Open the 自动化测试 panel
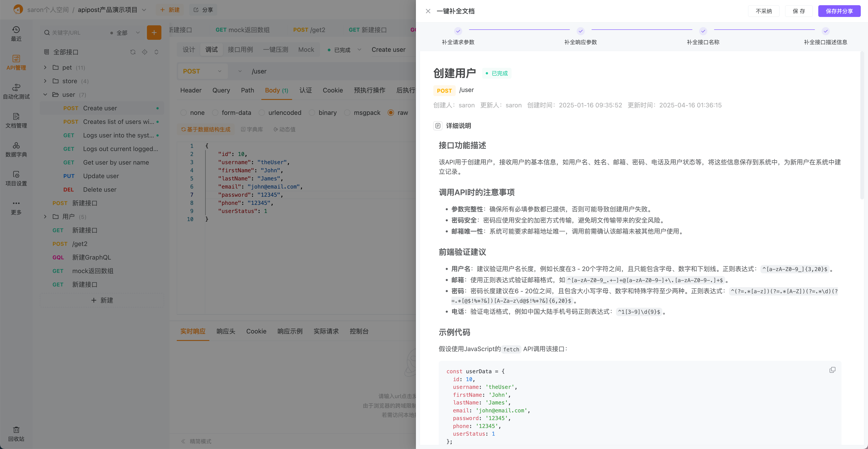868x449 pixels. tap(16, 91)
